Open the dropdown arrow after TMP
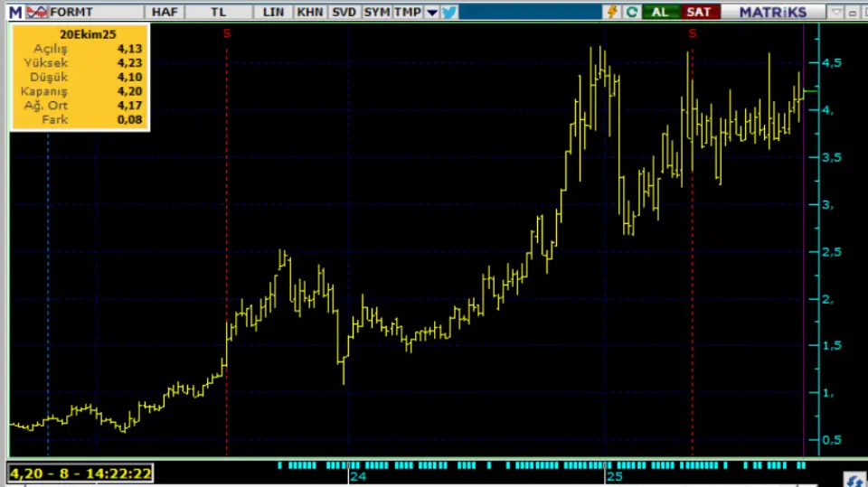This screenshot has height=487, width=868. click(x=431, y=12)
